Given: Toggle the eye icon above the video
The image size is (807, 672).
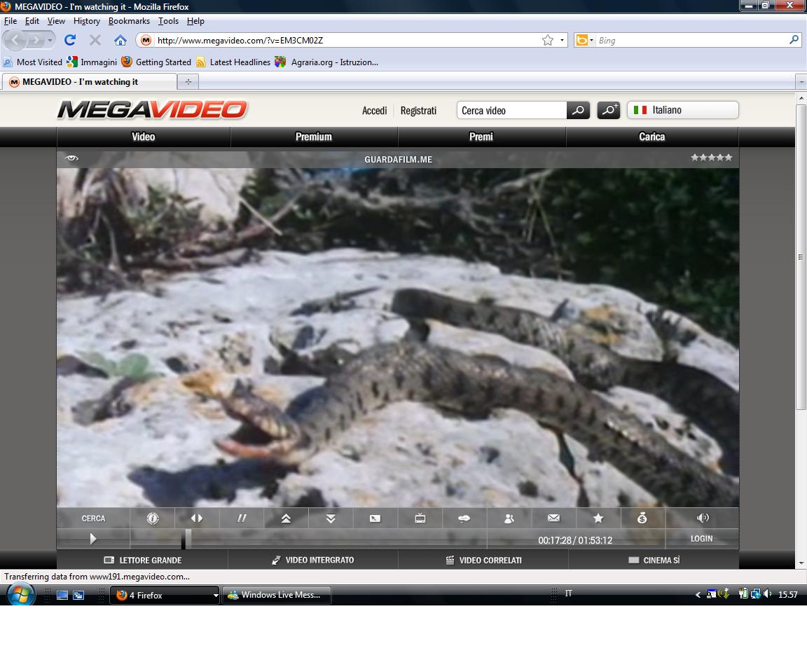Looking at the screenshot, I should [71, 158].
